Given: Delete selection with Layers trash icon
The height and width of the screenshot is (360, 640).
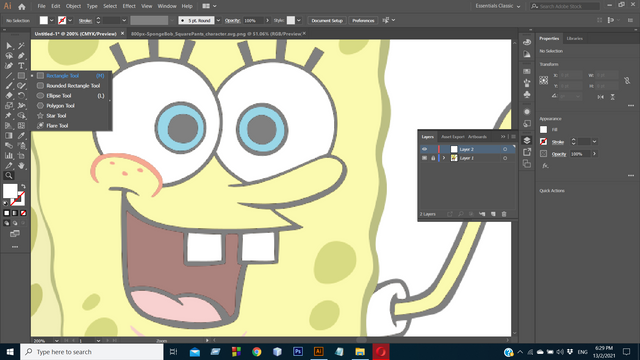Looking at the screenshot, I should click(504, 214).
